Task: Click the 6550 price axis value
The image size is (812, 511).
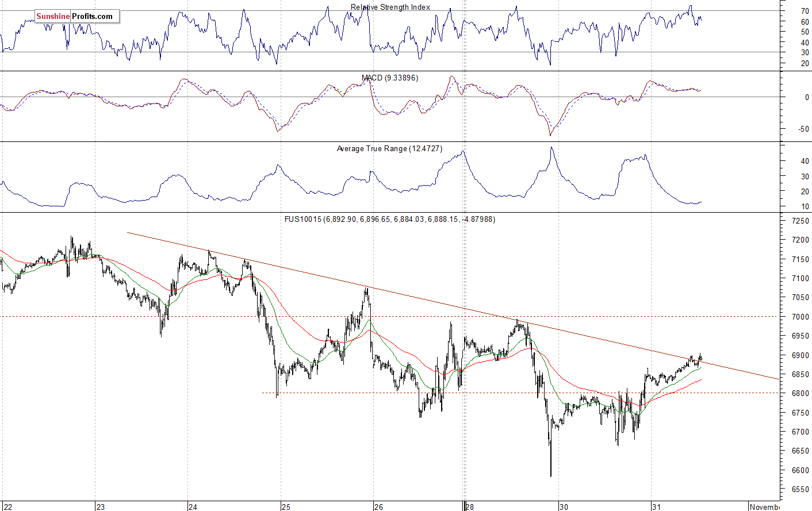Action: tap(800, 490)
